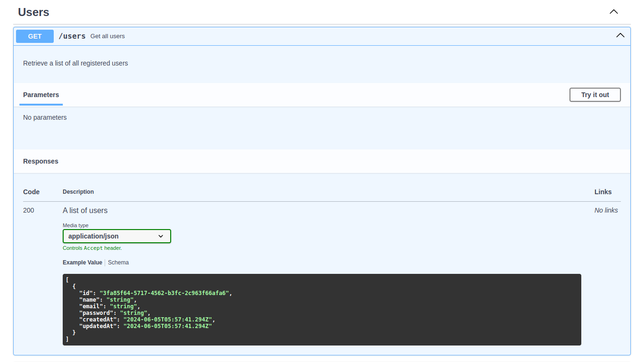The height and width of the screenshot is (362, 644).
Task: Click the Users section heading
Action: [x=33, y=12]
